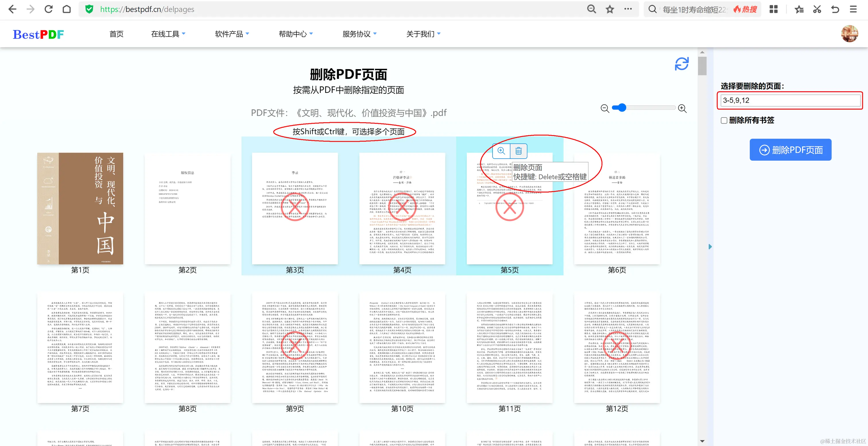Viewport: 868px width, 446px height.
Task: Unmark the red X on page 3
Action: point(295,206)
